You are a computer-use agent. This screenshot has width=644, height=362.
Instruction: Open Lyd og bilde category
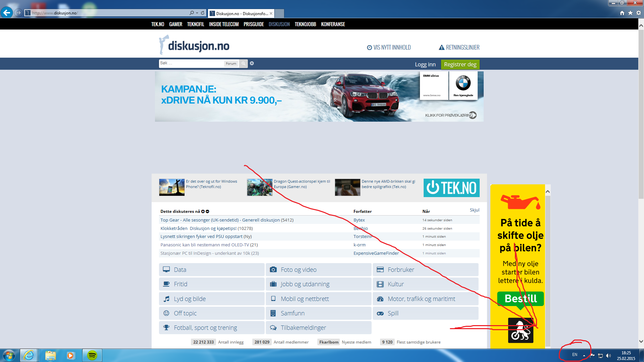tap(212, 299)
